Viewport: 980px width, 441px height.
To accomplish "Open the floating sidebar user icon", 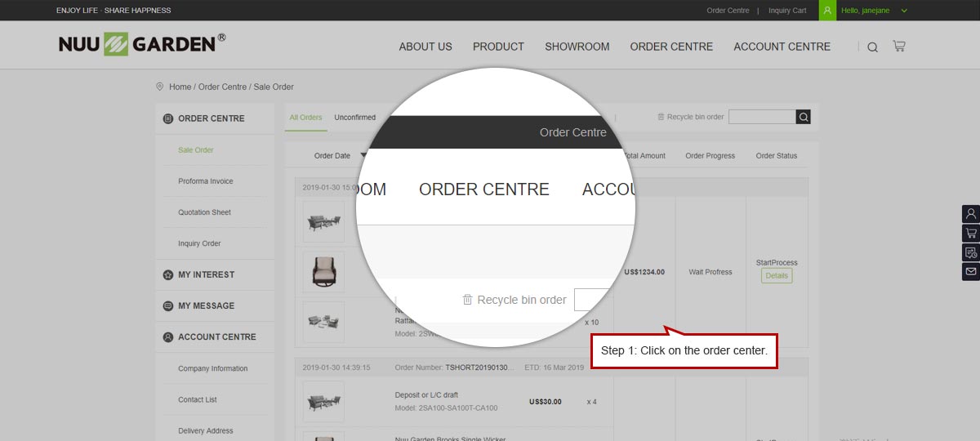I will [971, 214].
